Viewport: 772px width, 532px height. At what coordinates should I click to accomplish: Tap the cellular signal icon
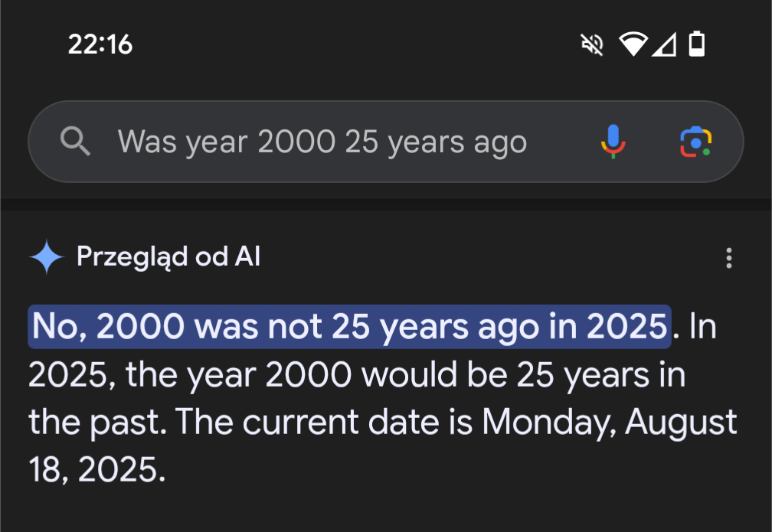[664, 44]
